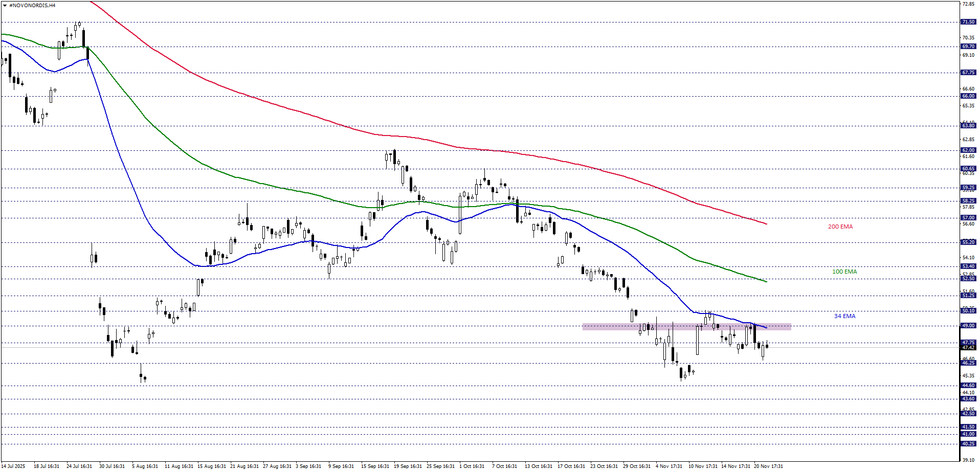The width and height of the screenshot is (980, 472).
Task: Click the 10 Nov 17:31 time label
Action: click(x=702, y=466)
